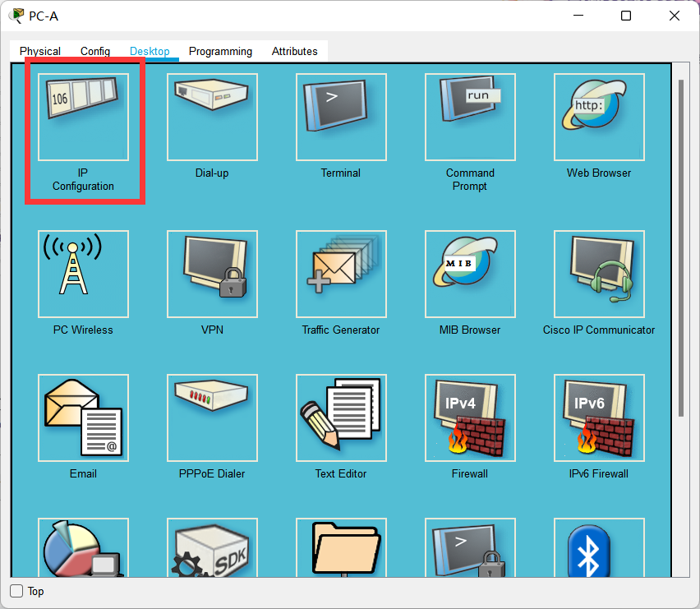Screen dimensions: 700x609
Task: Launch the PPPoE Dialer
Action: coord(213,418)
